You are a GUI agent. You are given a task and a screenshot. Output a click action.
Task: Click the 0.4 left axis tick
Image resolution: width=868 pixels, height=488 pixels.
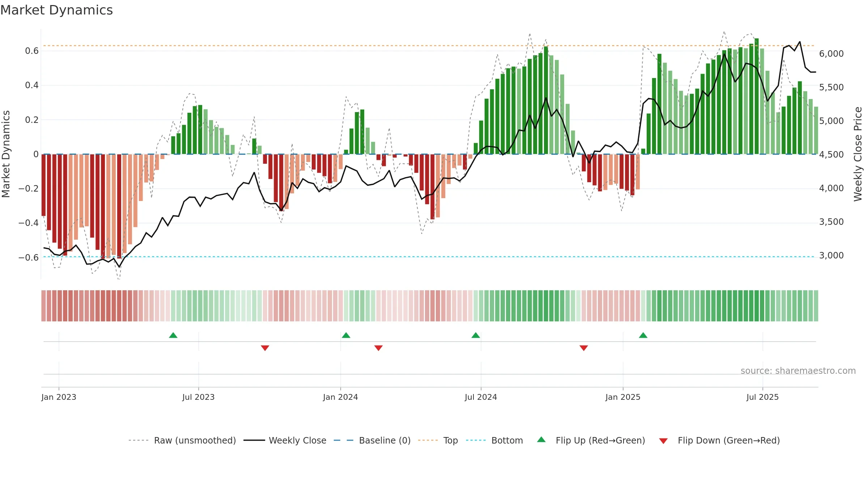pyautogui.click(x=32, y=85)
